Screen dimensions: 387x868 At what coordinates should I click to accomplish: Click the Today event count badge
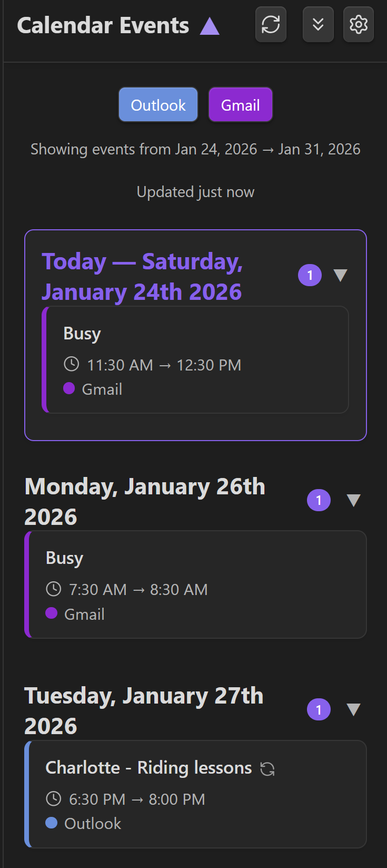(x=310, y=275)
